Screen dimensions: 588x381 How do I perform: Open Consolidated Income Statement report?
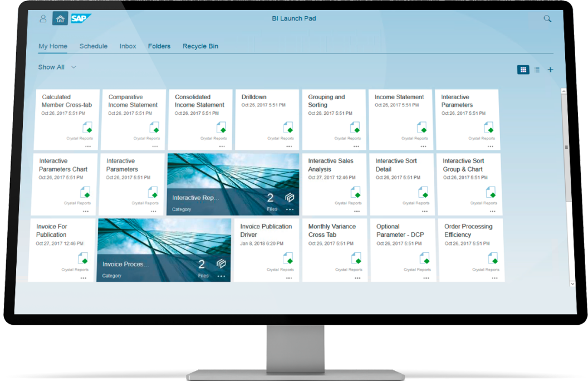(x=200, y=119)
